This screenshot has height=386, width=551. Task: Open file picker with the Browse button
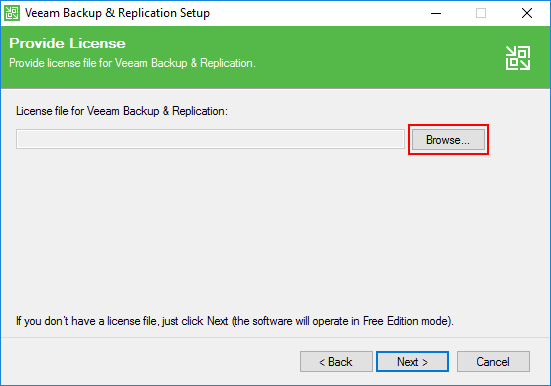(x=448, y=140)
